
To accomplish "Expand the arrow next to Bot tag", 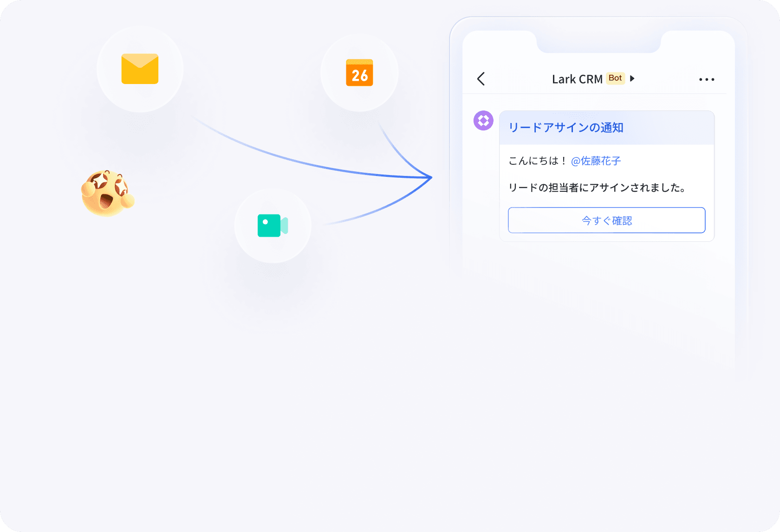I will coord(632,78).
